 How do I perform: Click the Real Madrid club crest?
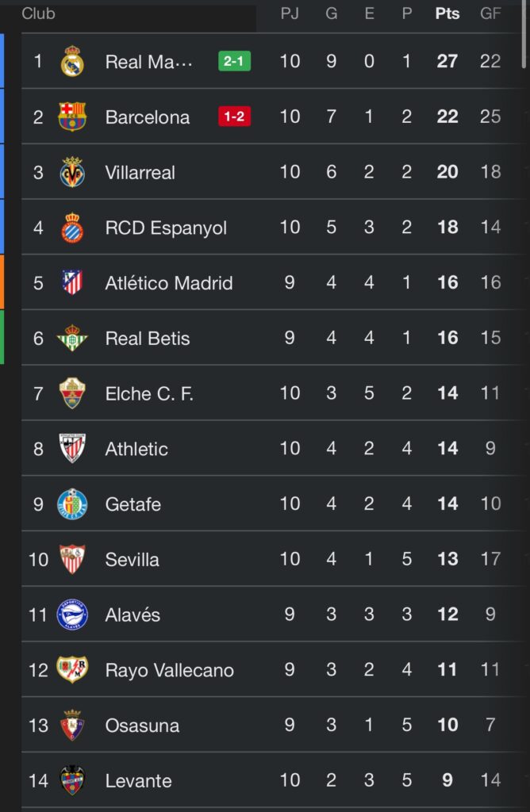click(72, 61)
